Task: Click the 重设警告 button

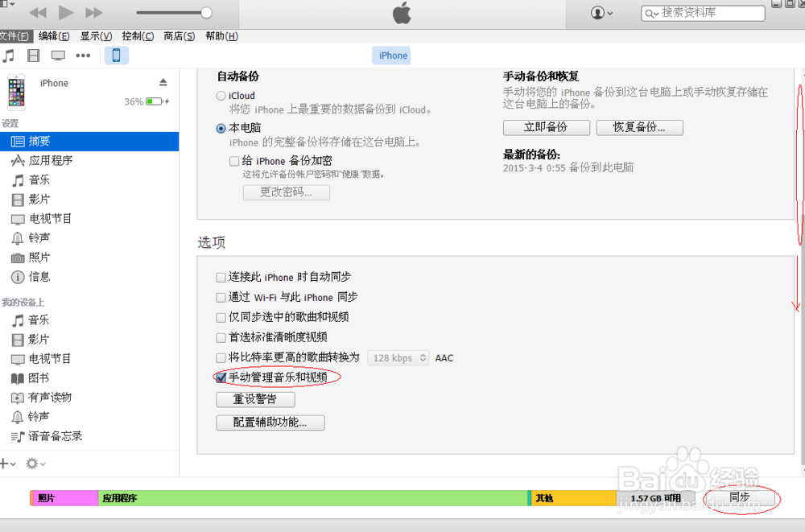Action: [255, 399]
